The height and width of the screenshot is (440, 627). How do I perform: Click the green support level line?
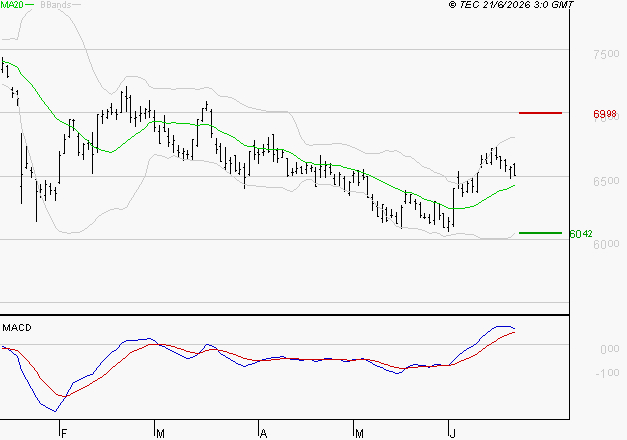tap(540, 233)
